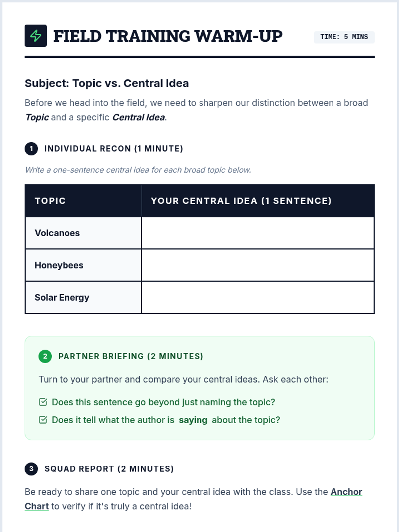This screenshot has height=532, width=399.
Task: Click the lightning bolt logo icon
Action: pos(36,36)
